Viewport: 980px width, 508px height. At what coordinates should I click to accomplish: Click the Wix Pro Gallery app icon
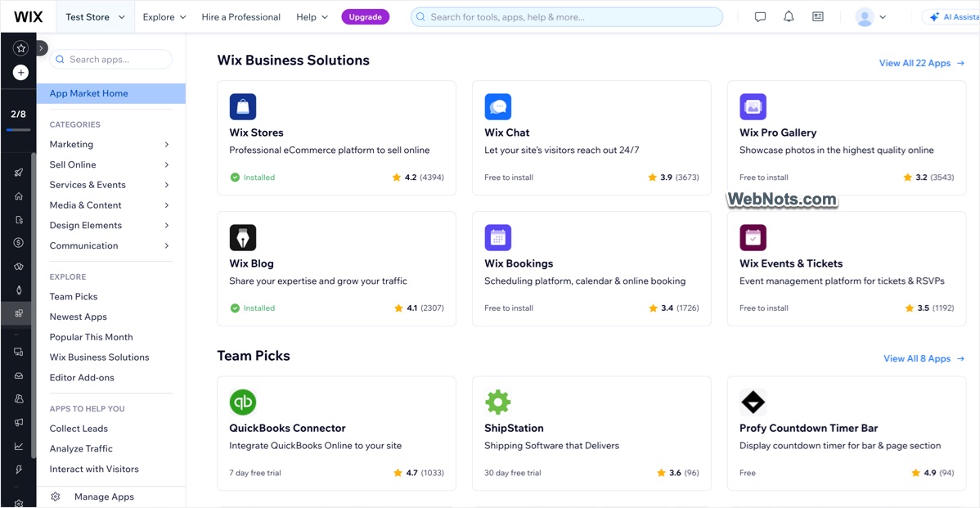click(753, 107)
